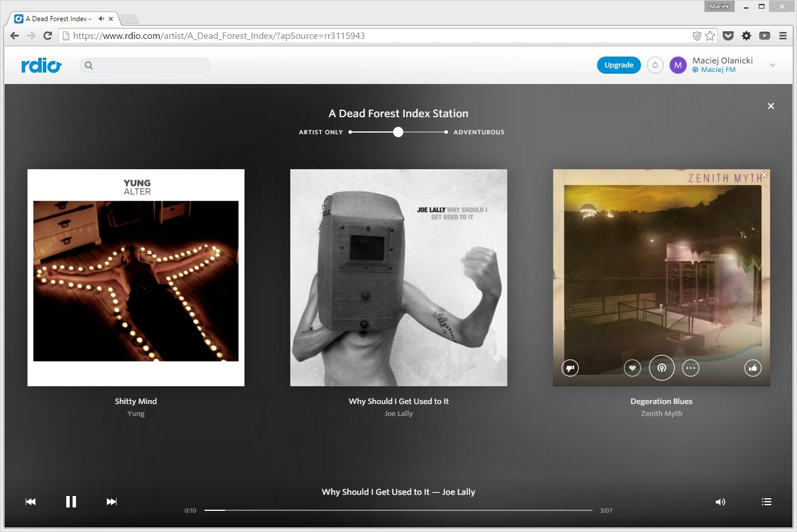The height and width of the screenshot is (532, 797).
Task: Open the Degeration Blues song title
Action: (x=662, y=401)
